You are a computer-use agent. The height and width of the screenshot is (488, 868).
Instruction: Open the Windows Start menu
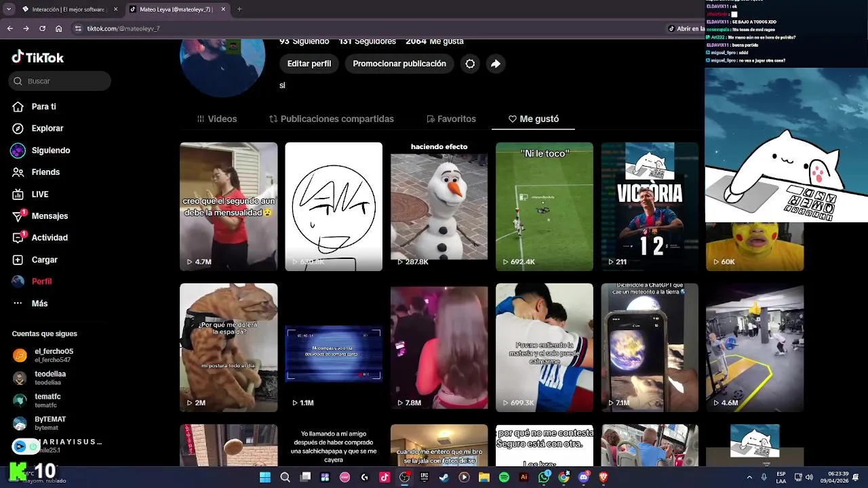coord(265,477)
